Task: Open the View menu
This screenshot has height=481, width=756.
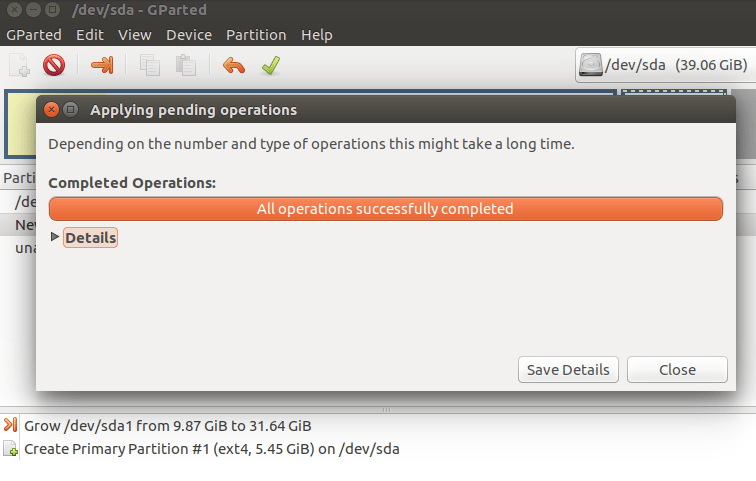Action: click(135, 34)
